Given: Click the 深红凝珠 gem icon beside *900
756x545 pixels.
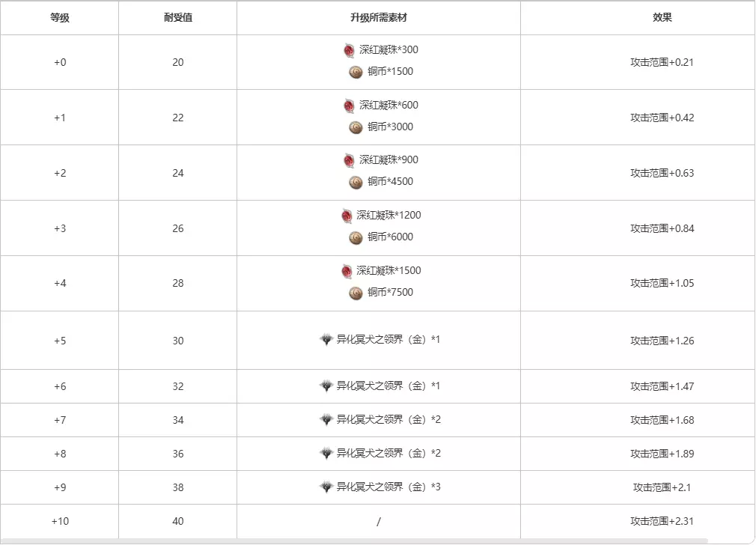Looking at the screenshot, I should [349, 160].
